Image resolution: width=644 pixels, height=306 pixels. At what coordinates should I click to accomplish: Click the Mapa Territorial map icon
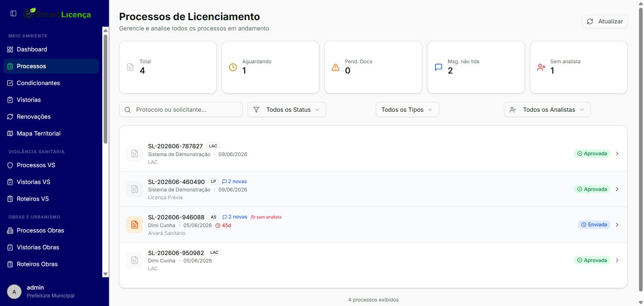(x=10, y=133)
